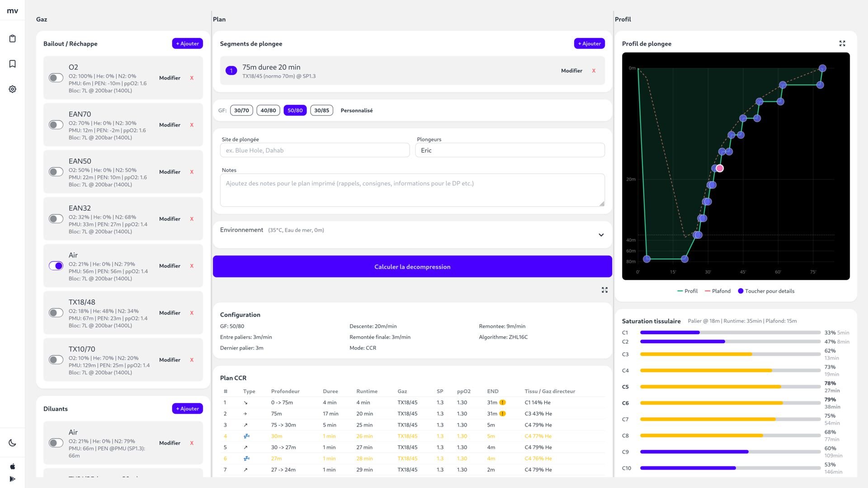Click the pink highlighted point on dive profile
Image resolution: width=868 pixels, height=488 pixels.
pyautogui.click(x=720, y=168)
